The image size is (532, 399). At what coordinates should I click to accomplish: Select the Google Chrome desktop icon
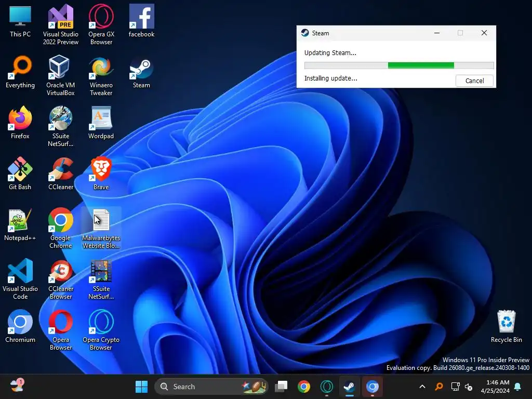tap(60, 228)
